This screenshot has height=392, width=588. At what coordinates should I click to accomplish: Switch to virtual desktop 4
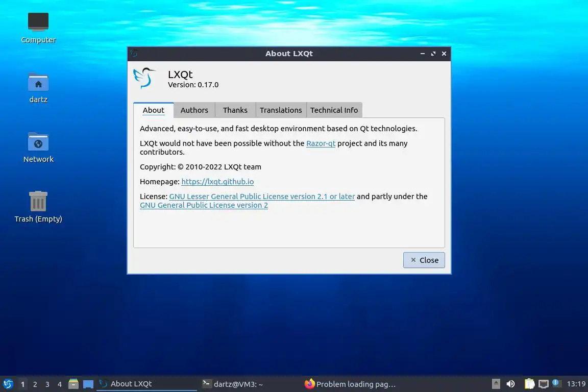[x=60, y=384]
